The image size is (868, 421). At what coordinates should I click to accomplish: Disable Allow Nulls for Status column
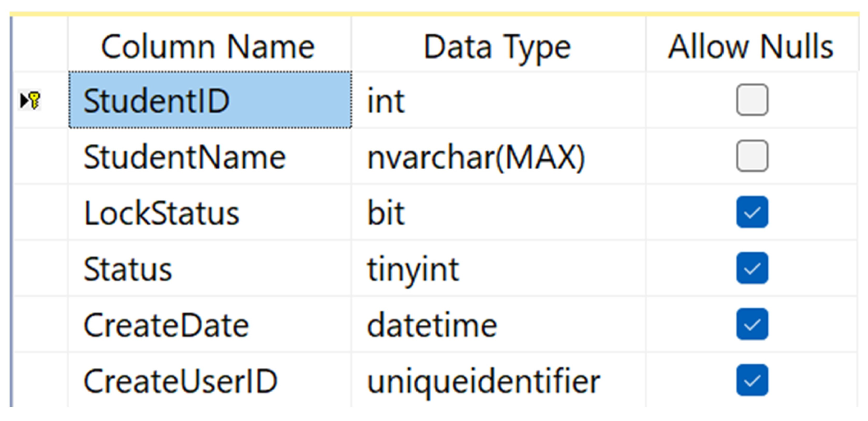(752, 268)
